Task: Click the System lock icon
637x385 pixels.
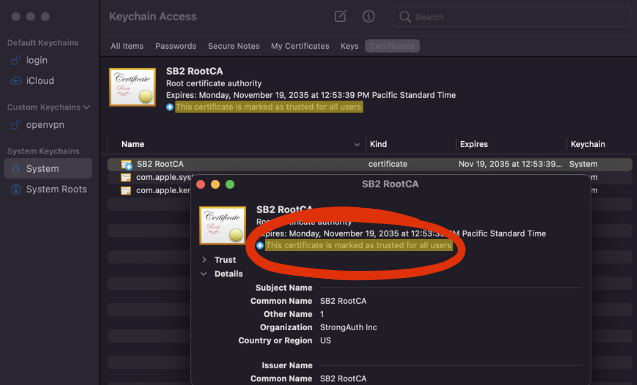Action: coord(16,169)
